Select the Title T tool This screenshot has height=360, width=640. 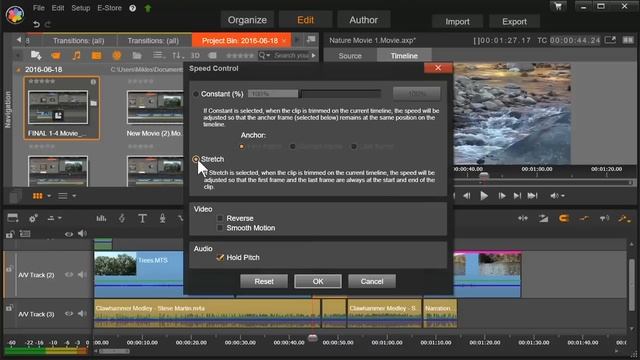click(x=142, y=219)
